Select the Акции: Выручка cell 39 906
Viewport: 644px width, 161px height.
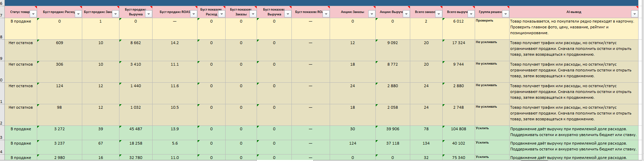[392, 133]
